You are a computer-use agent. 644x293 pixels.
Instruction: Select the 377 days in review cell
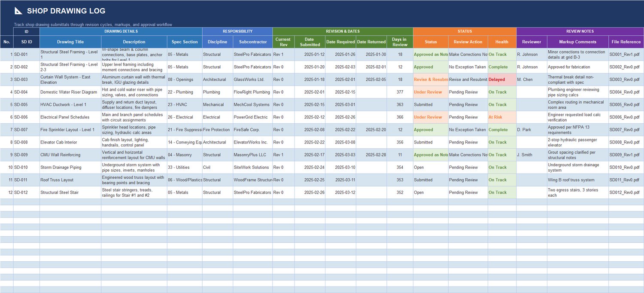click(x=400, y=92)
